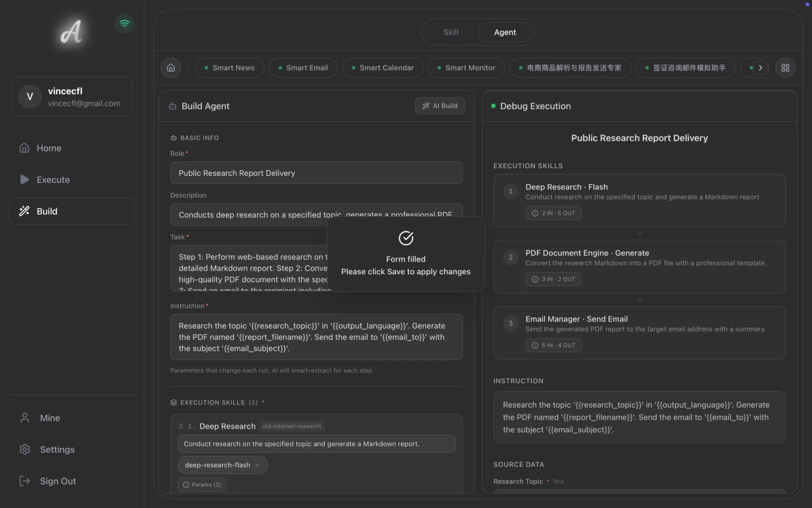This screenshot has height=508, width=812.
Task: Click the Basic Info section icon
Action: (x=174, y=138)
